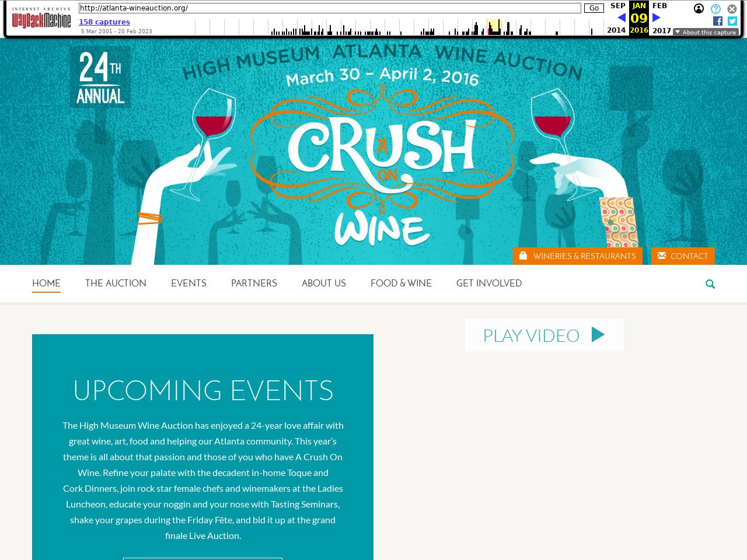Open the Wayback user account icon
This screenshot has width=747, height=560.
(x=699, y=9)
